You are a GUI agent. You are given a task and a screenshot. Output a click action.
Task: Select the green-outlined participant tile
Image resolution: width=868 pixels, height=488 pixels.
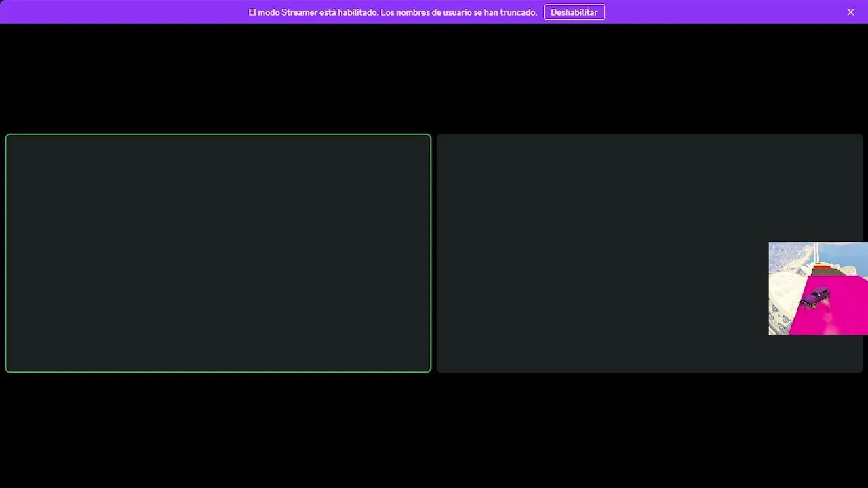click(x=218, y=253)
